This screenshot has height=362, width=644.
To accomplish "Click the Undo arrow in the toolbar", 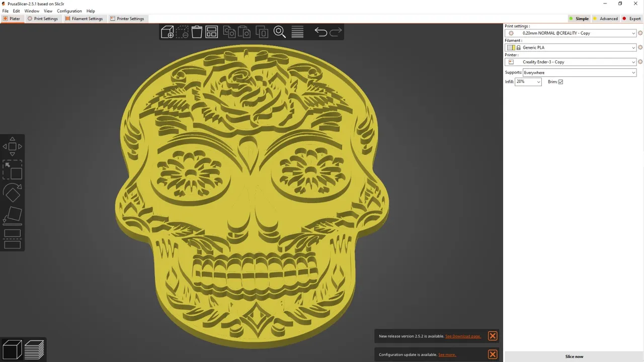I will click(x=320, y=32).
